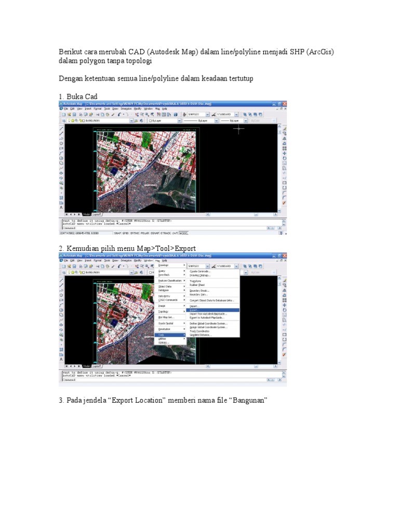399x532 pixels.
Task: Click the Explode tool in step 1 right toolbar
Action: pos(284,203)
